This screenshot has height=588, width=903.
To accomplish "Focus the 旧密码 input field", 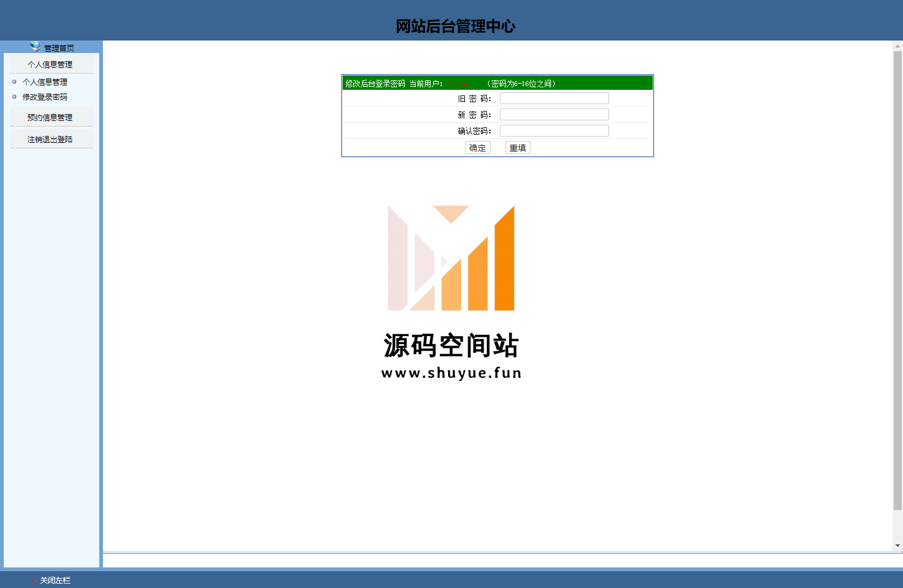I will click(x=554, y=99).
